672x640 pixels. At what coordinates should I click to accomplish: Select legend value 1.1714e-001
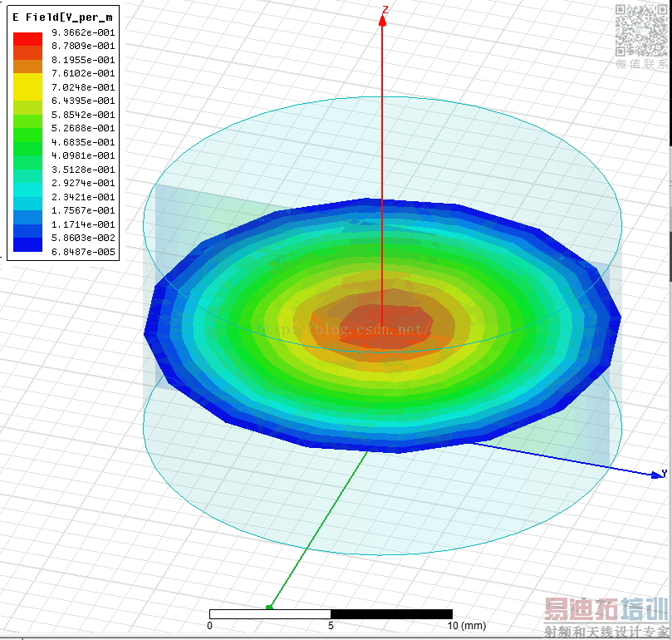click(x=83, y=224)
